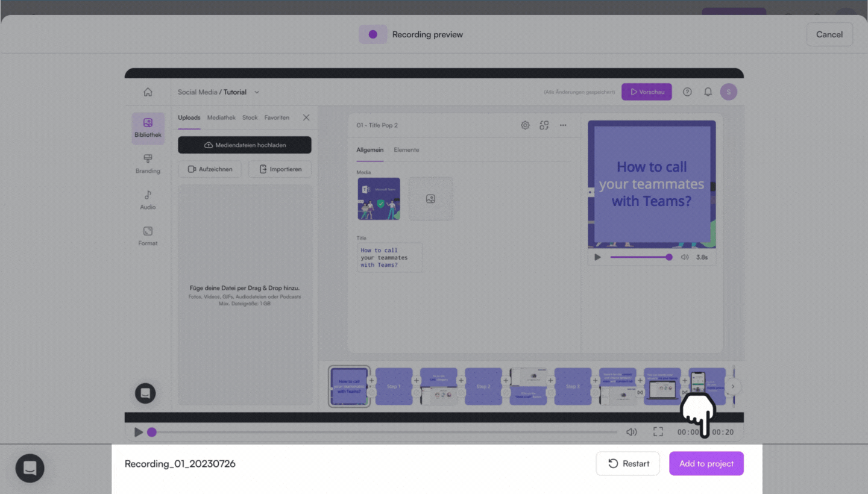
Task: Select the Format sidebar icon
Action: coord(148,236)
